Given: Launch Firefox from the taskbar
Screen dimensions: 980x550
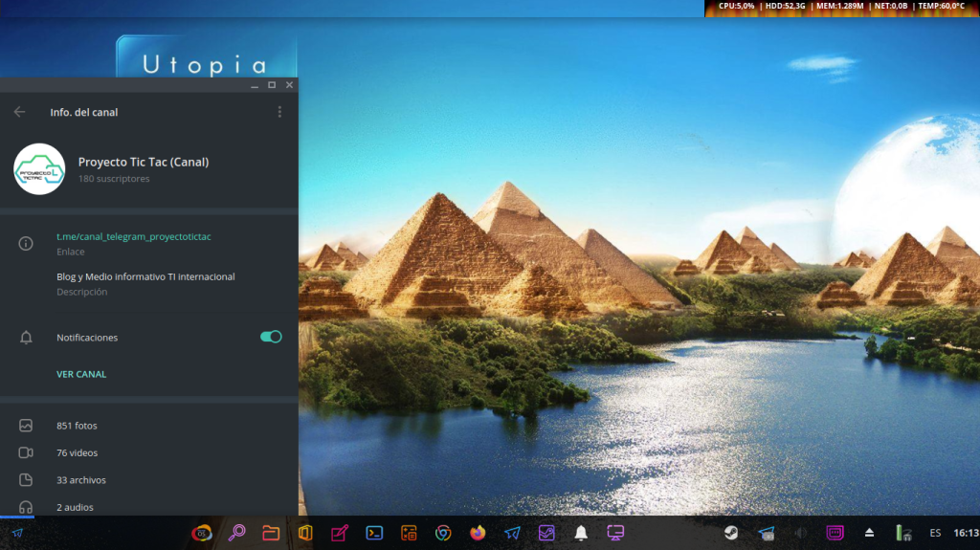Looking at the screenshot, I should (478, 533).
